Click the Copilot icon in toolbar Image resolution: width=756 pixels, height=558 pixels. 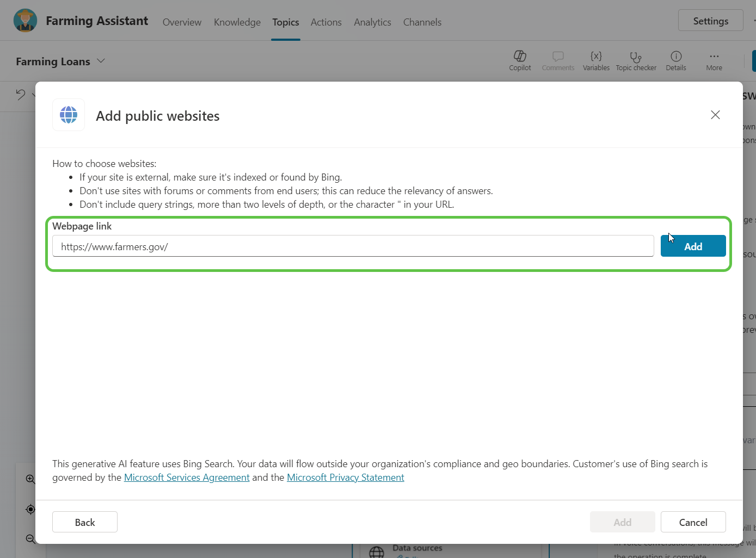[x=520, y=60]
